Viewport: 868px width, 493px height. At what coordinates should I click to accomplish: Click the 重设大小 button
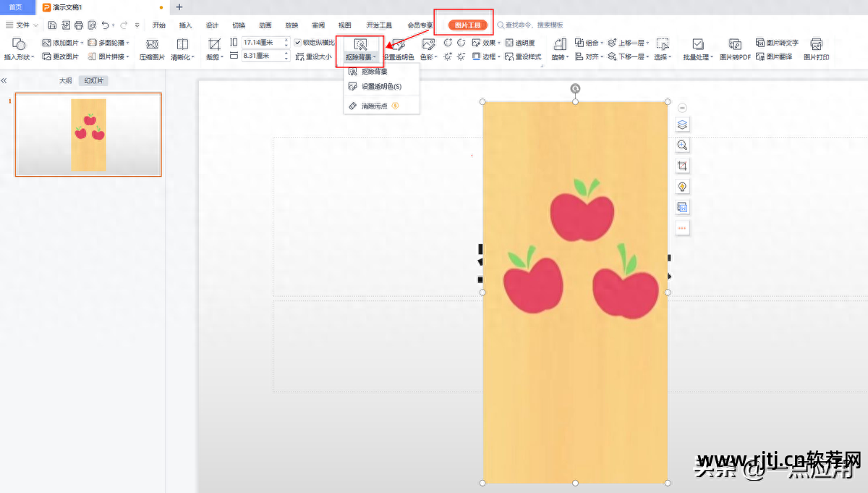click(314, 56)
